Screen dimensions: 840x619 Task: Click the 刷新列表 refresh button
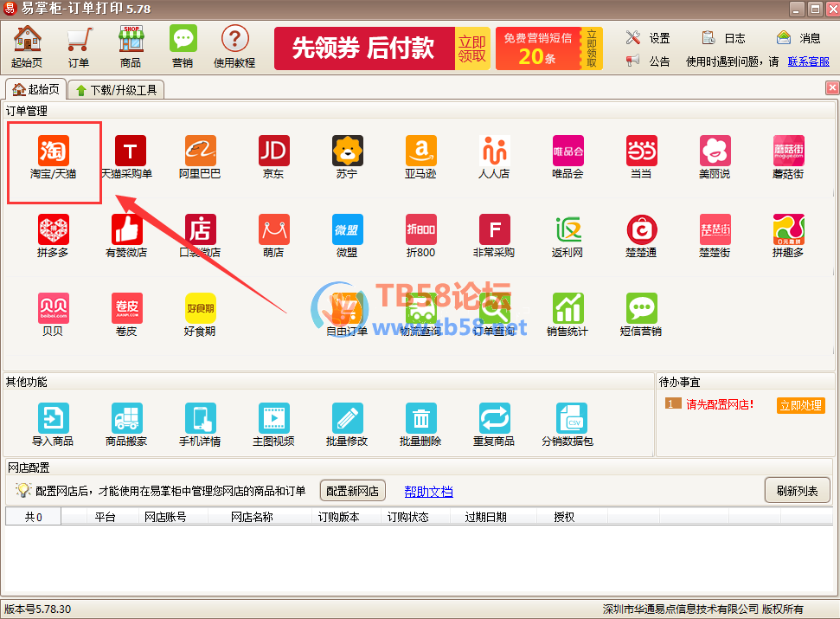797,491
